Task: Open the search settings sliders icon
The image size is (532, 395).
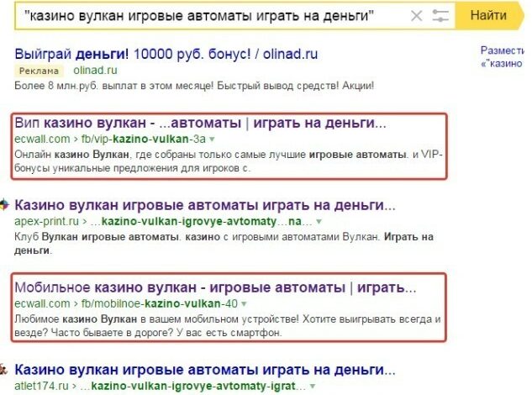Action: click(x=440, y=16)
